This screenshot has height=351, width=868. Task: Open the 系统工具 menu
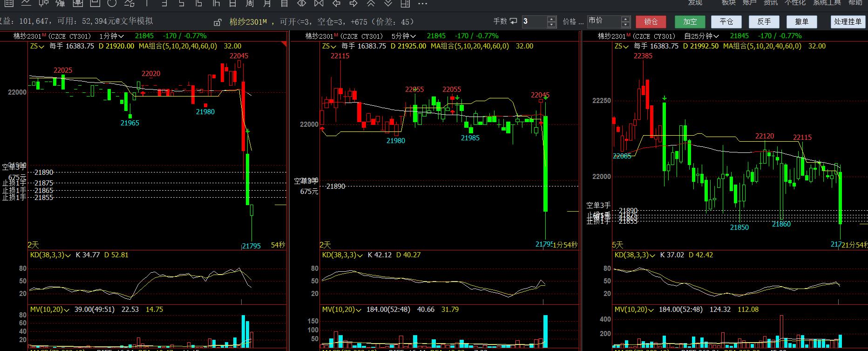(827, 2)
